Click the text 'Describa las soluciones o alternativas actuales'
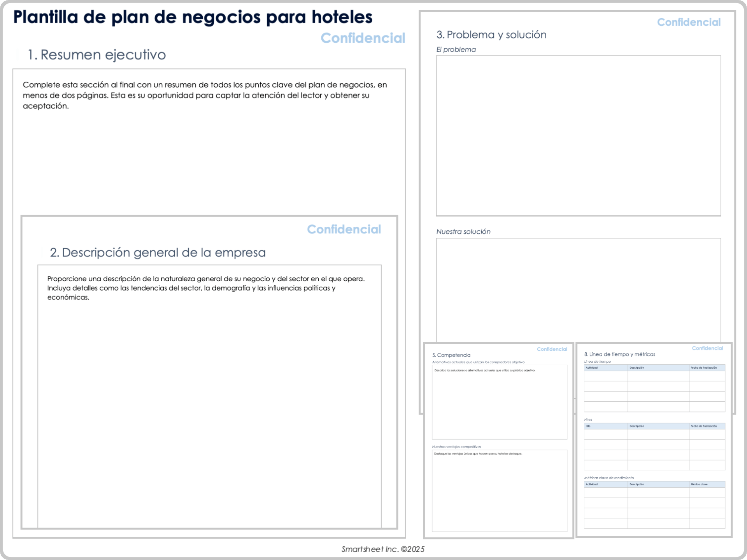This screenshot has height=560, width=747. [485, 370]
